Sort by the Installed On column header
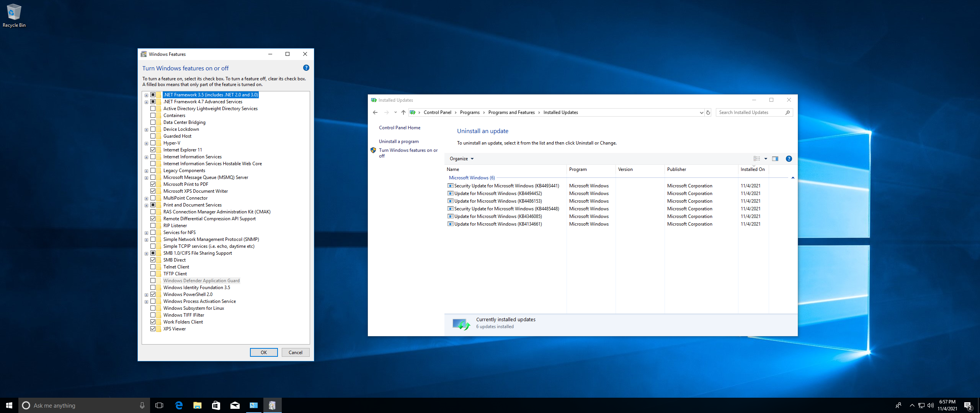 coord(752,169)
